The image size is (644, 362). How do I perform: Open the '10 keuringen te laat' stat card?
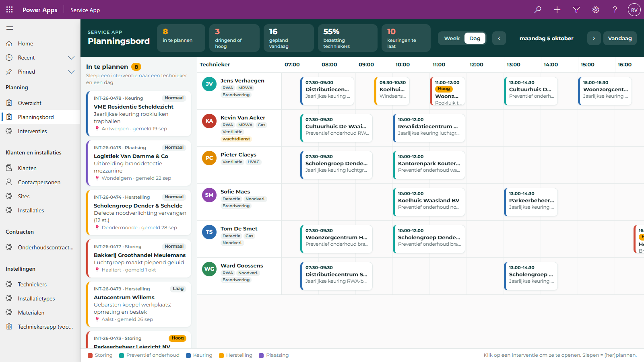[406, 38]
